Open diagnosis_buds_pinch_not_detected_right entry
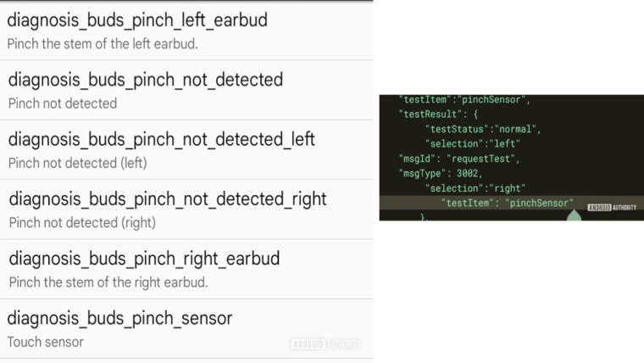Image resolution: width=644 pixels, height=363 pixels. pos(186,209)
